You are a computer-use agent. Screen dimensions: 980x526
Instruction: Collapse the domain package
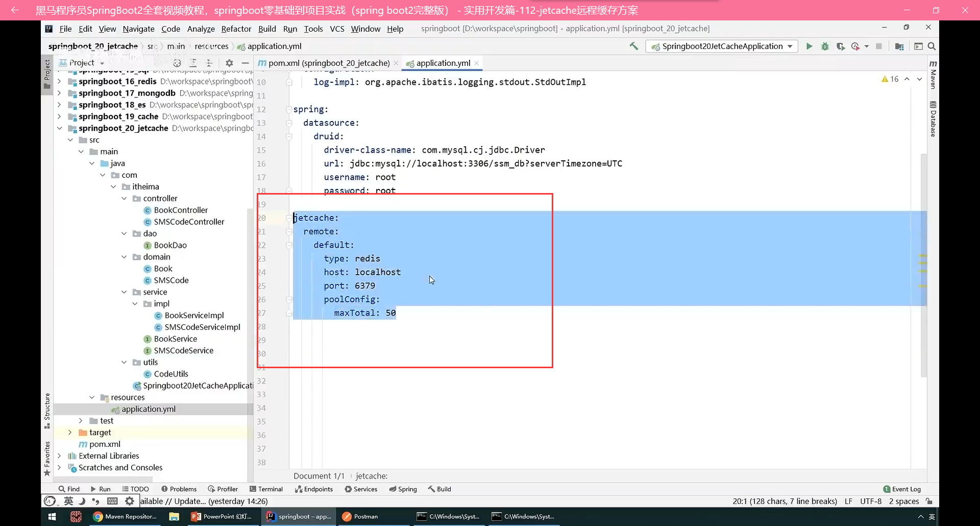(x=124, y=257)
